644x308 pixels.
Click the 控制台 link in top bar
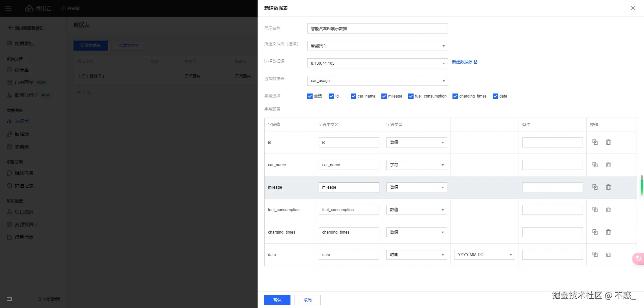(x=70, y=8)
